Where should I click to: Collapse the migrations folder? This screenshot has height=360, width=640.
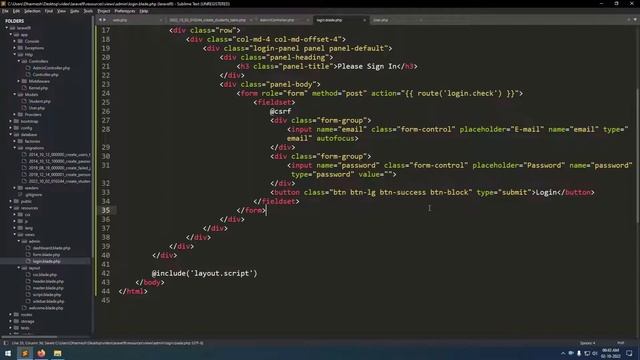tap(15, 148)
